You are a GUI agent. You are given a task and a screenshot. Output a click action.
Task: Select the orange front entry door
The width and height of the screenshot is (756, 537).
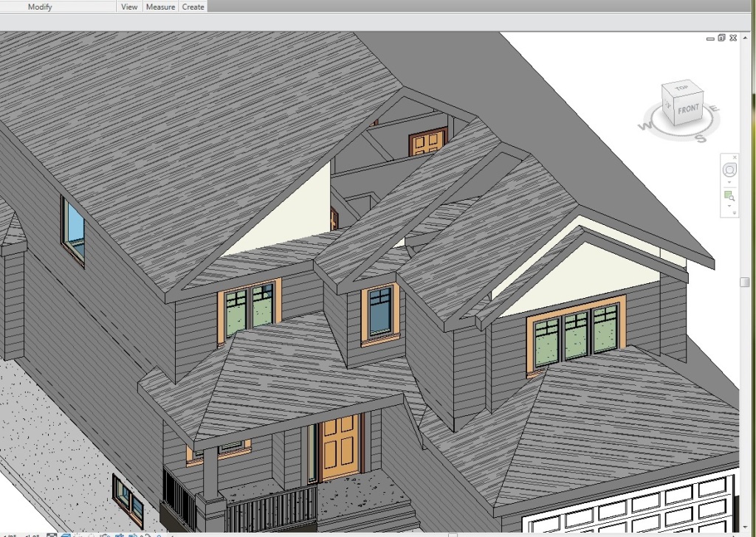click(x=340, y=447)
